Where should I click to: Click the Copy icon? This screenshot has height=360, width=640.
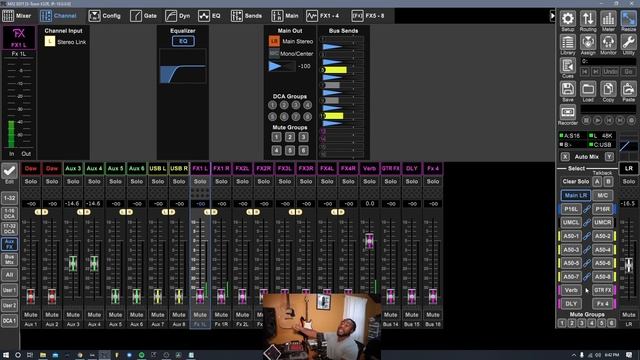[x=608, y=89]
